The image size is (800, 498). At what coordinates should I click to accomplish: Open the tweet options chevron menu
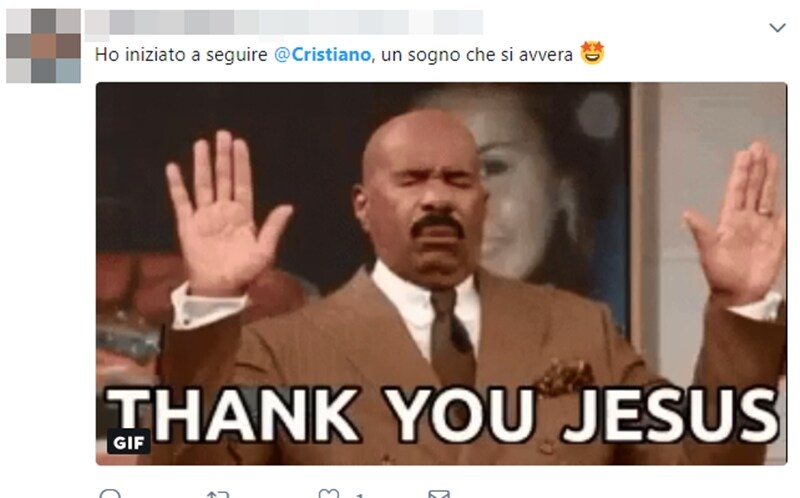[x=777, y=28]
